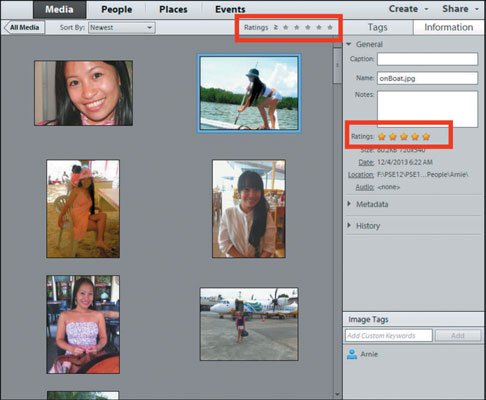Show the Tags panel tab
486x400 pixels.
[377, 27]
